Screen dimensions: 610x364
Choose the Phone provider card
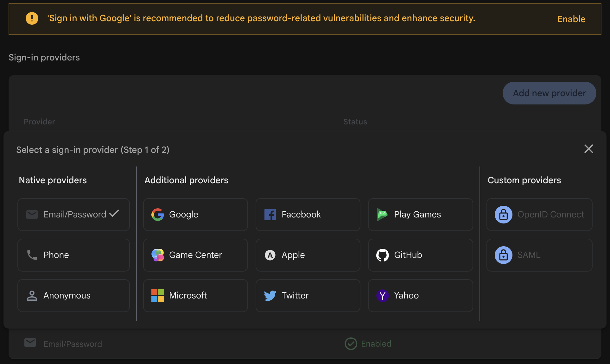click(x=73, y=255)
